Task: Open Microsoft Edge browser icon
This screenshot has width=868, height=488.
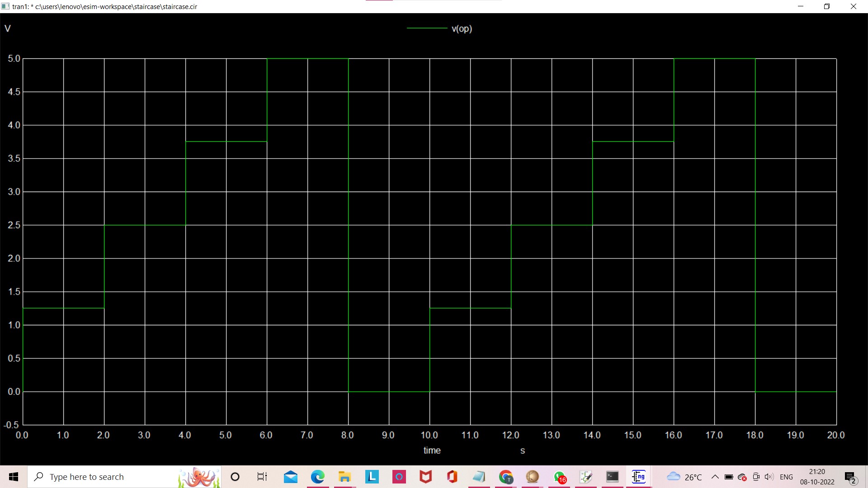Action: pos(318,477)
